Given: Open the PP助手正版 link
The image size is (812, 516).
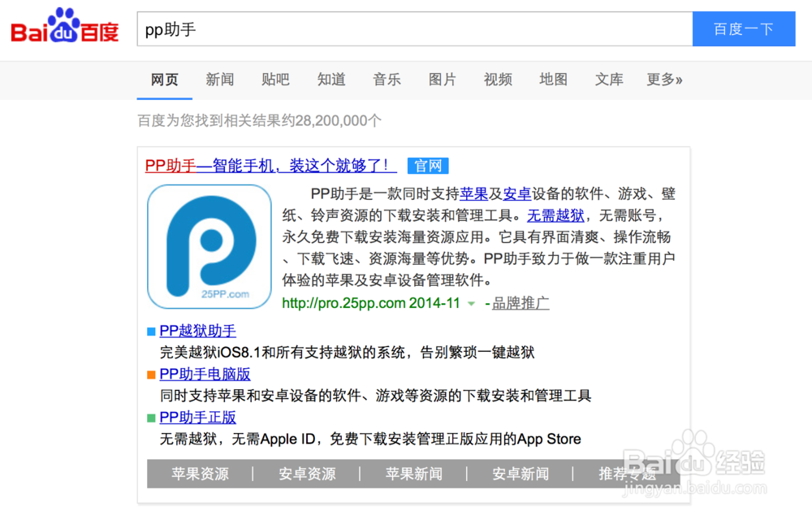Looking at the screenshot, I should click(x=198, y=418).
